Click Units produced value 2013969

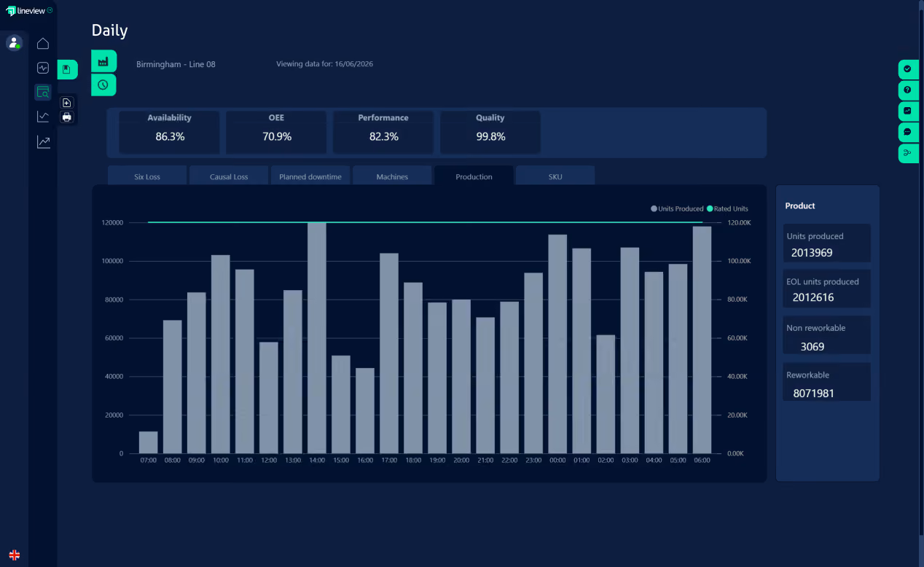pyautogui.click(x=812, y=253)
